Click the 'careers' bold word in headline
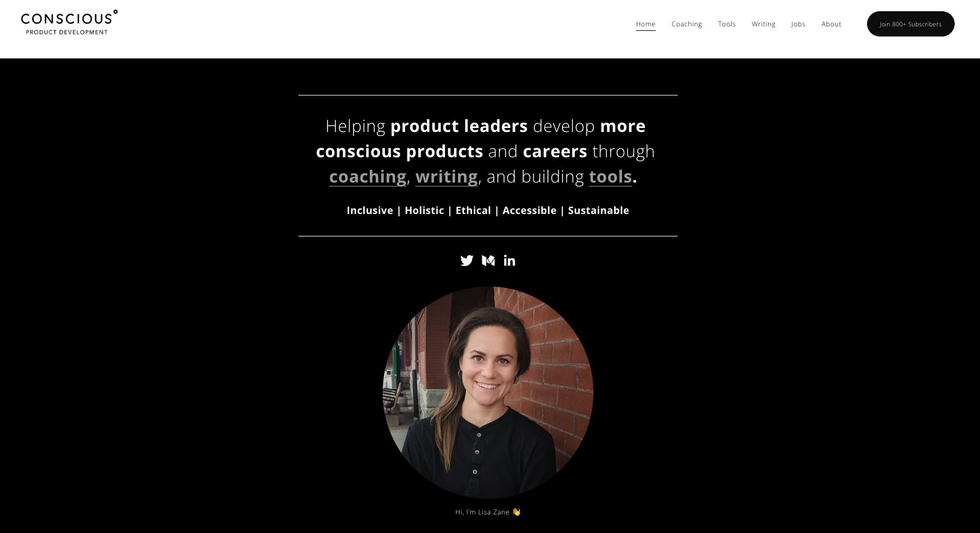 [x=555, y=151]
